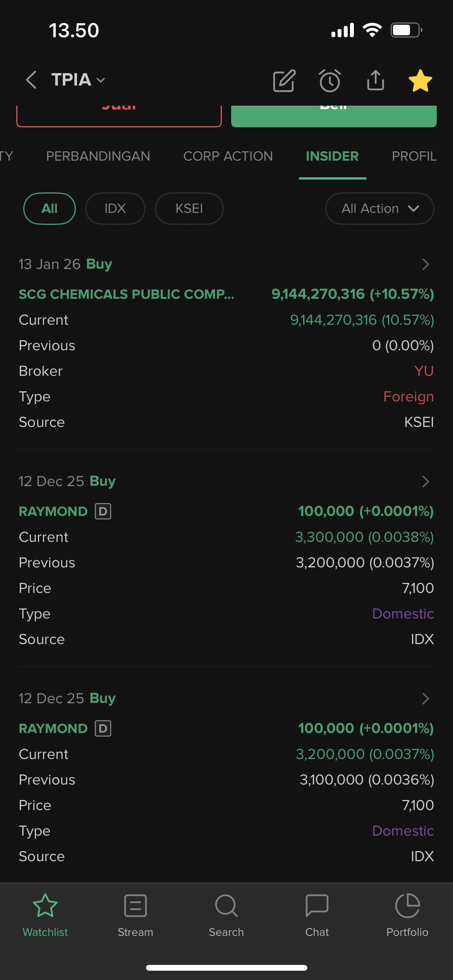Select the All filter chip
453x980 pixels.
click(50, 209)
